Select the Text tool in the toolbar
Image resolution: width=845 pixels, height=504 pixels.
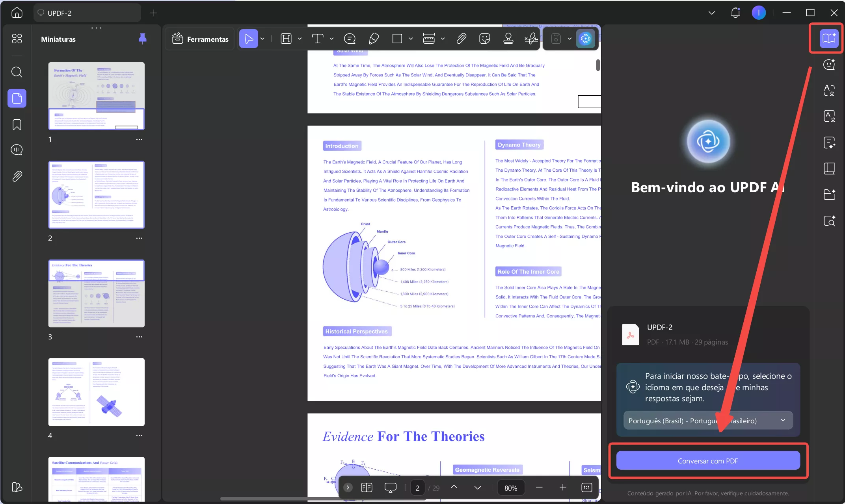(318, 38)
